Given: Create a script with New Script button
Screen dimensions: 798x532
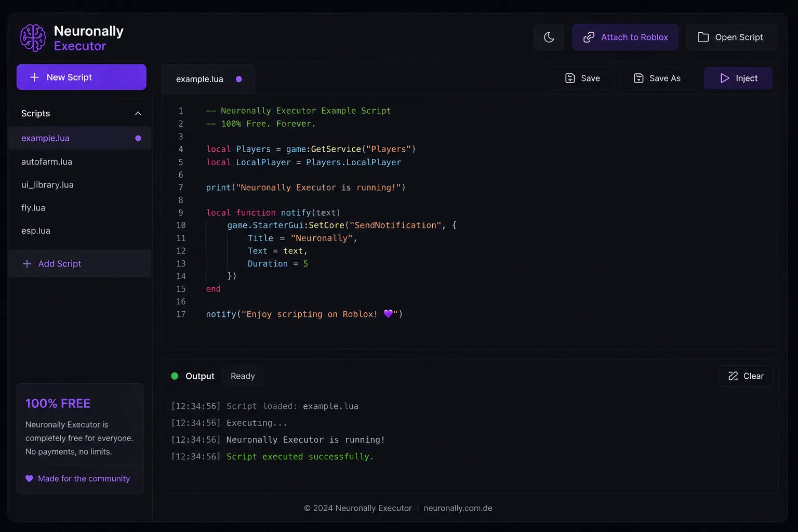Looking at the screenshot, I should (x=82, y=77).
